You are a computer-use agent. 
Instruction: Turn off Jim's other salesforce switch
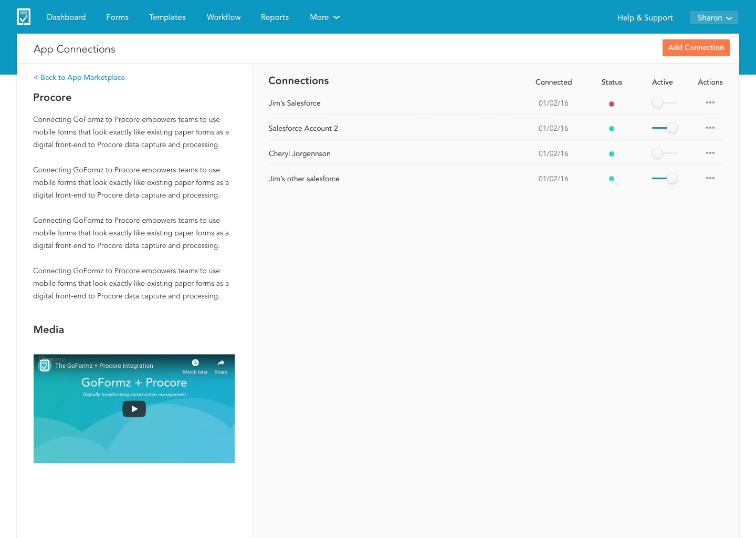pos(664,179)
